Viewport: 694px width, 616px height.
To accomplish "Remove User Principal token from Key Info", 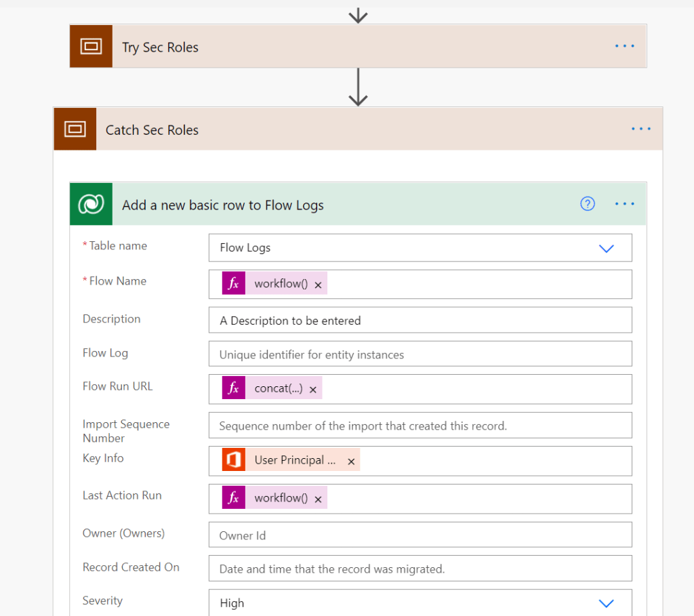I will tap(351, 461).
